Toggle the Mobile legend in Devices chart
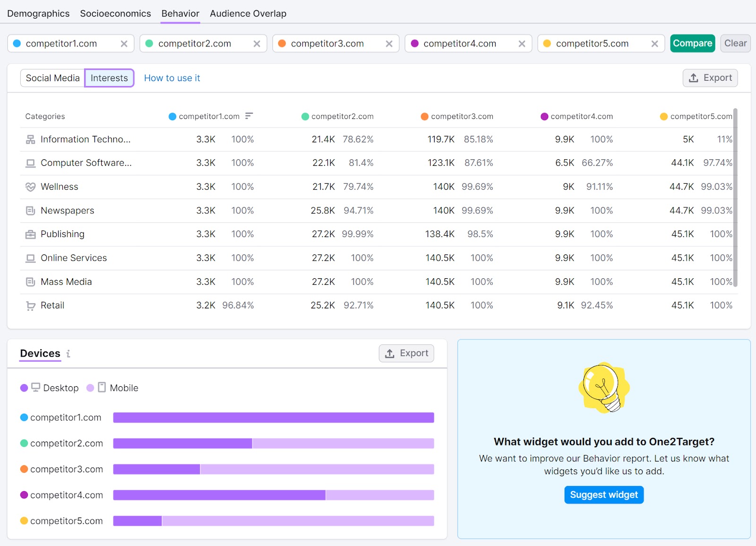The width and height of the screenshot is (756, 546). click(x=112, y=388)
